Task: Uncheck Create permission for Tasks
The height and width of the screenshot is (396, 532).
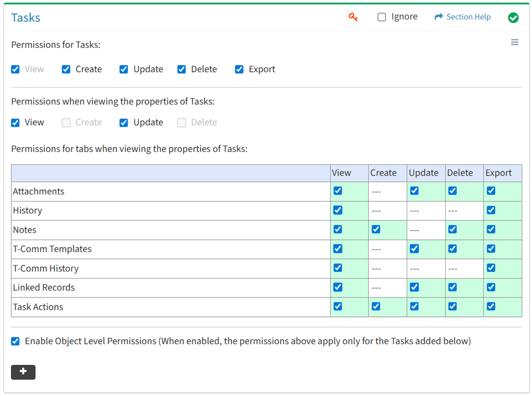Action: coord(66,69)
